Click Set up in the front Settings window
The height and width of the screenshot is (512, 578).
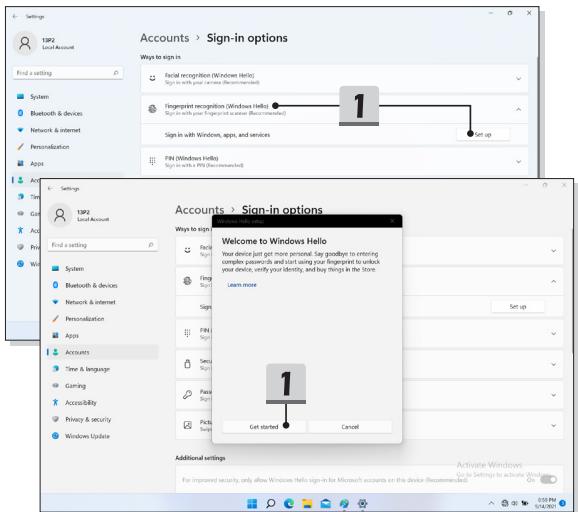[518, 306]
